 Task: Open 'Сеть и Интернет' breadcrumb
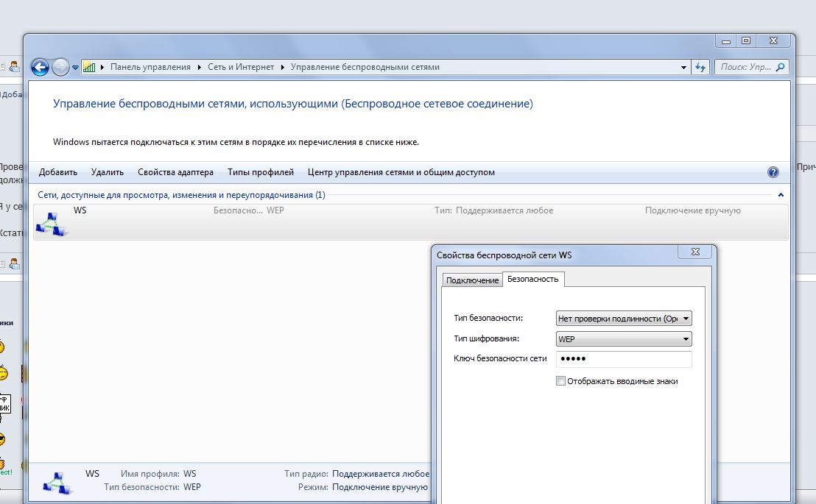240,67
